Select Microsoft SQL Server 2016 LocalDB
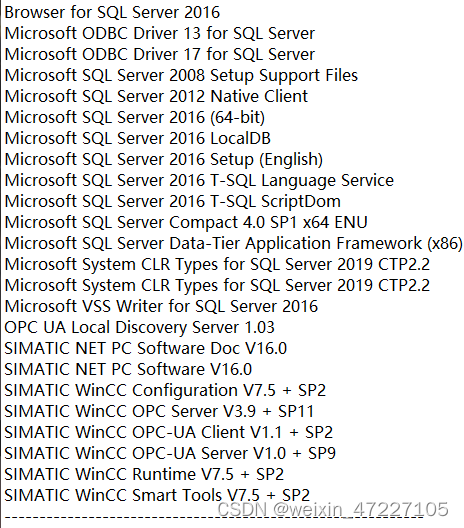 pyautogui.click(x=138, y=138)
